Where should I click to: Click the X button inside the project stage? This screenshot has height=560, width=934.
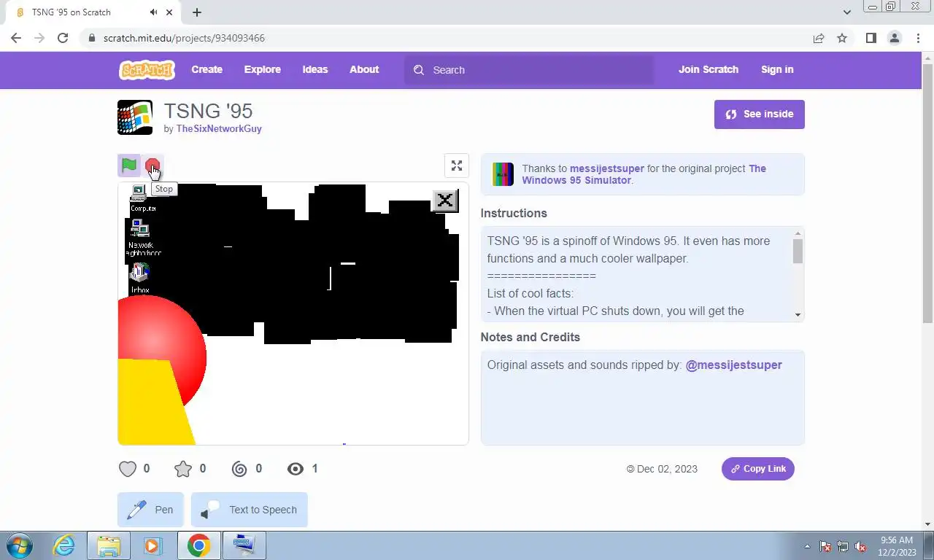pos(445,201)
